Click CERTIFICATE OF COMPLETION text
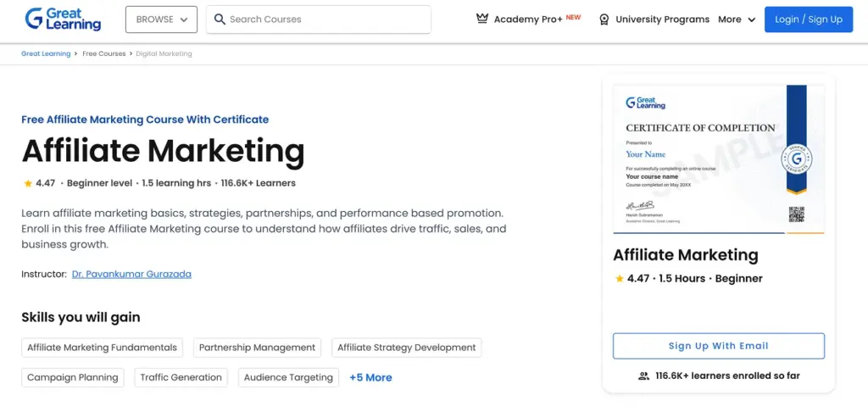The height and width of the screenshot is (412, 868). [x=700, y=128]
